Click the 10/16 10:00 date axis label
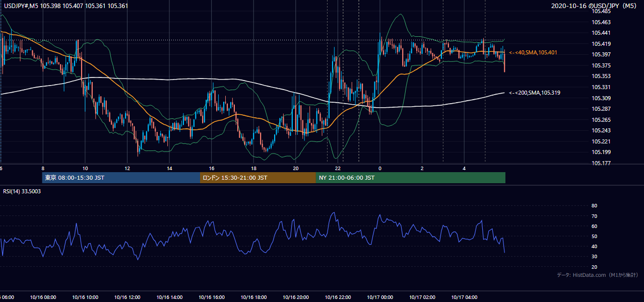 pyautogui.click(x=85, y=297)
